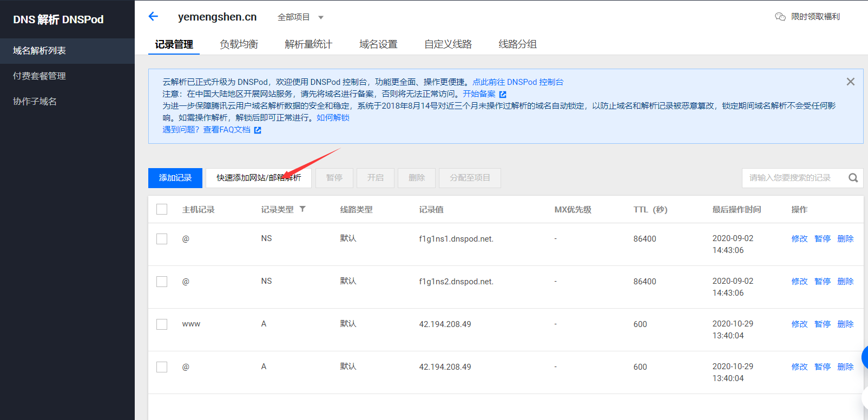
Task: Check the box for the www record
Action: (x=162, y=324)
